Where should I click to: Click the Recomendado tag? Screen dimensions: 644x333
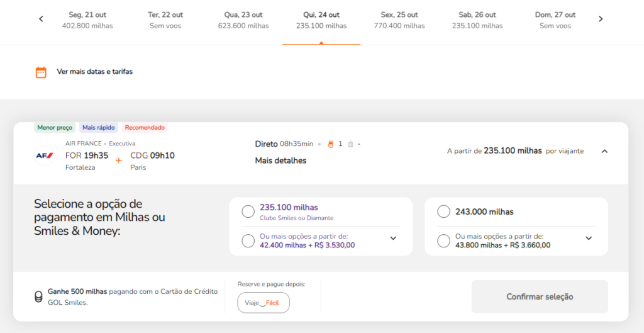(145, 127)
